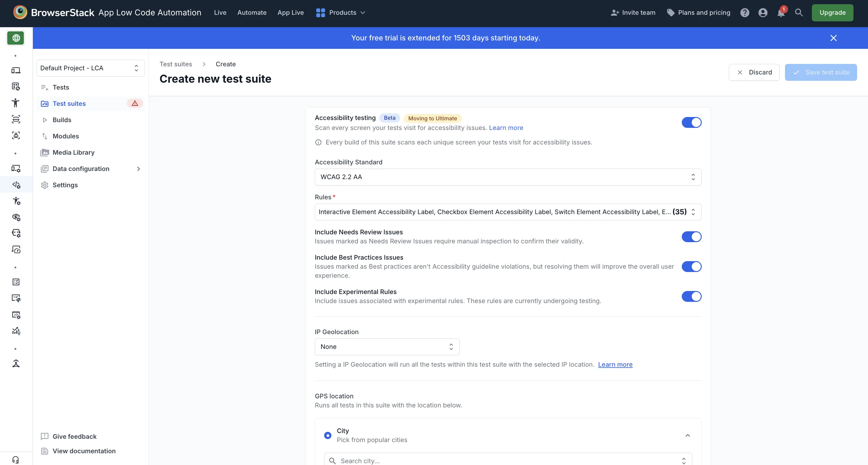Viewport: 868px width, 465px height.
Task: Open the checklist test management icon
Action: click(x=16, y=282)
